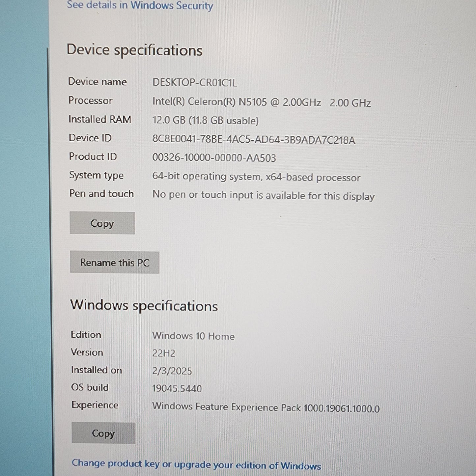Click the Device name label
The image size is (476, 476).
point(98,82)
